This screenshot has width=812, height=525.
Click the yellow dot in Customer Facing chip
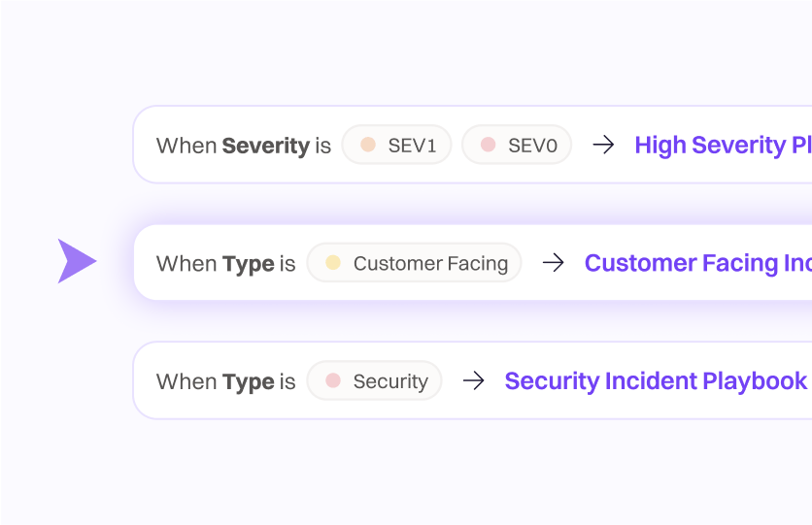[333, 263]
